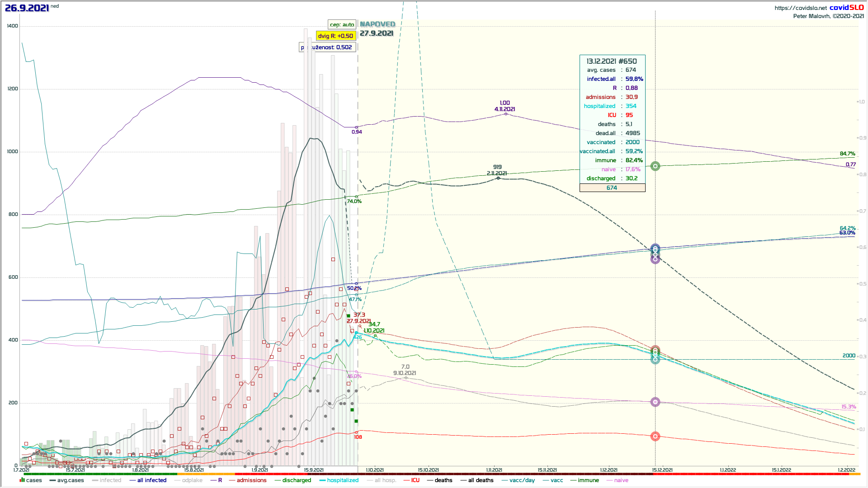Click the deaths peak point labeled 7,0 9.10.2021
Image resolution: width=868 pixels, height=488 pixels.
coord(406,378)
